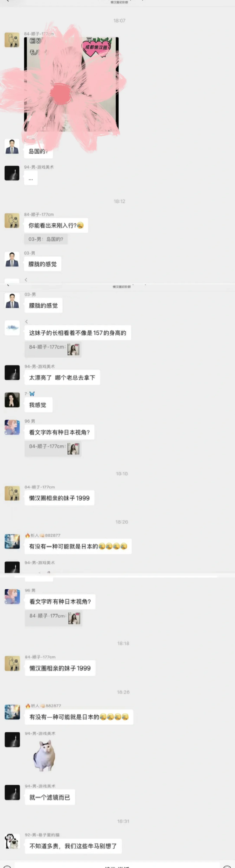Select the 我感觉 message bubble

(x=38, y=405)
